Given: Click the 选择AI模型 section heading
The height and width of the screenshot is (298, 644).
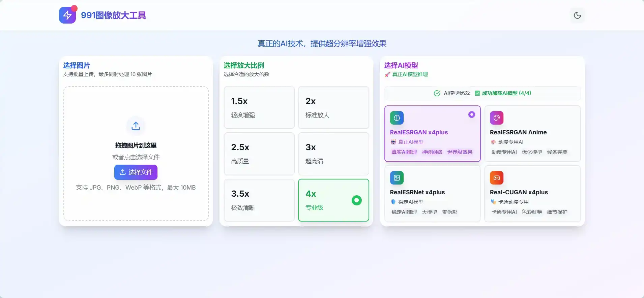Looking at the screenshot, I should [401, 65].
